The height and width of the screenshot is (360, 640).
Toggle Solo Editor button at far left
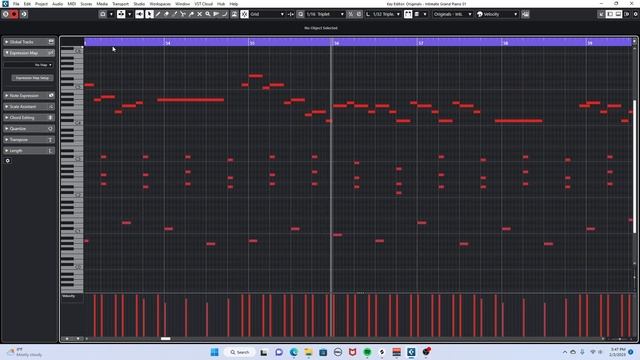point(5,14)
